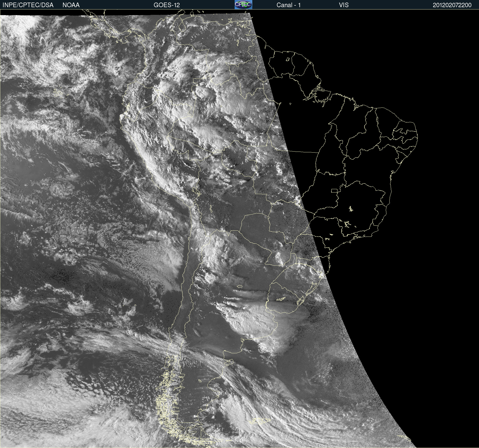Click the NOAA label in header
This screenshot has height=448, width=479.
pos(71,5)
